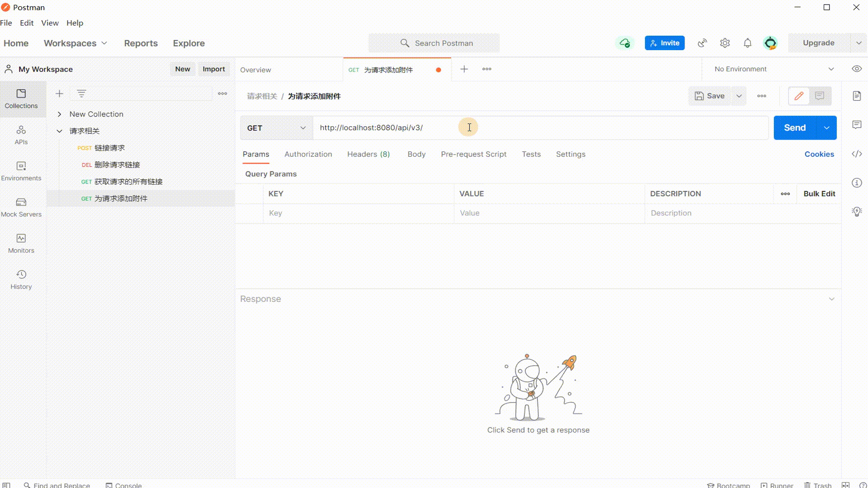Open the Monitors sidebar panel

[21, 244]
